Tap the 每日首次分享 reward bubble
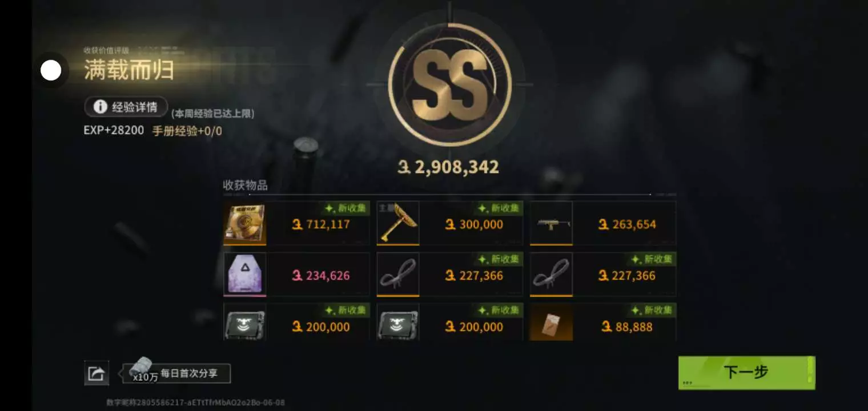868x411 pixels. pyautogui.click(x=177, y=373)
